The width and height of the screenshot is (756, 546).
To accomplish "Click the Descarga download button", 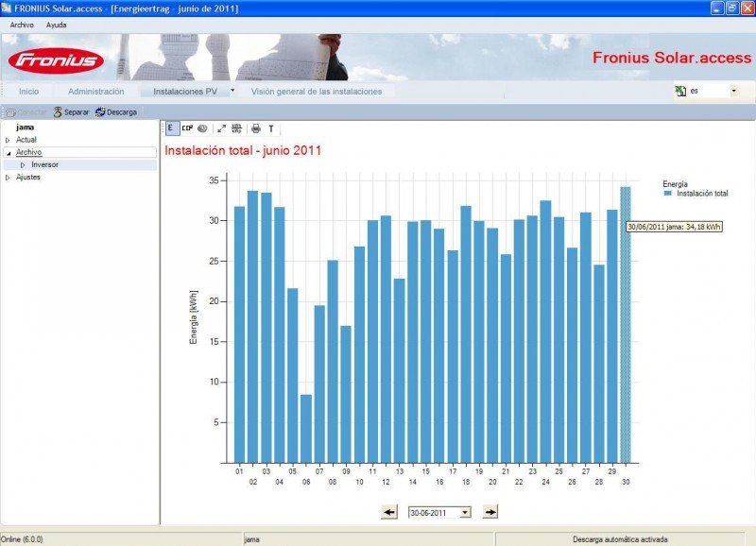I will [x=116, y=112].
